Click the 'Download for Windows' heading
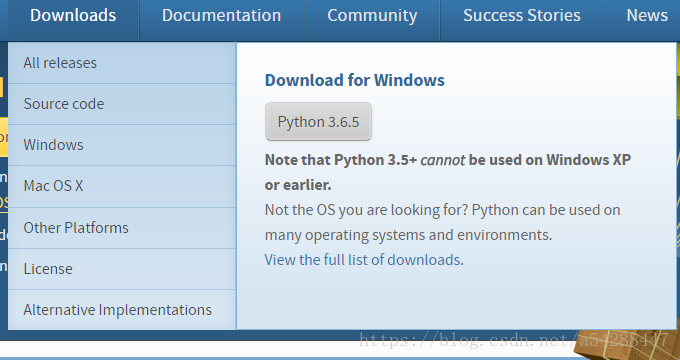Image resolution: width=680 pixels, height=360 pixels. [x=354, y=80]
